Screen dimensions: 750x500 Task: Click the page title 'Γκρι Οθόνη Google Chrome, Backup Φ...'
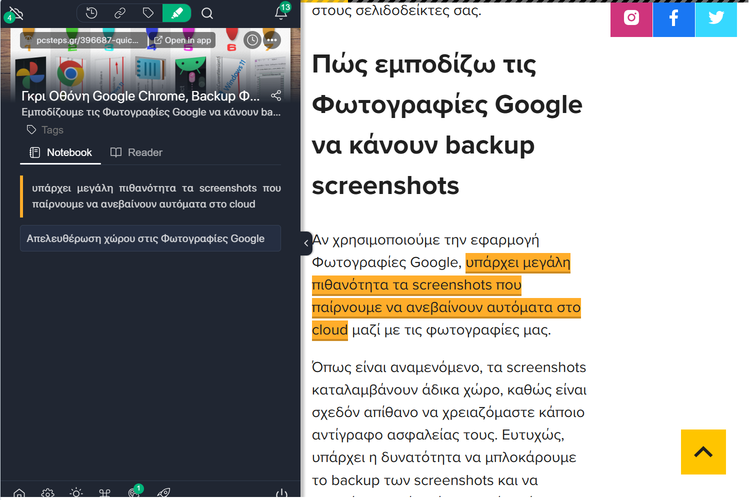141,96
